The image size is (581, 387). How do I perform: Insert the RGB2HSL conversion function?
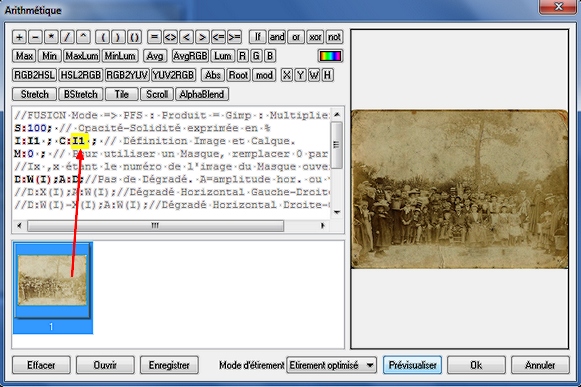(34, 75)
